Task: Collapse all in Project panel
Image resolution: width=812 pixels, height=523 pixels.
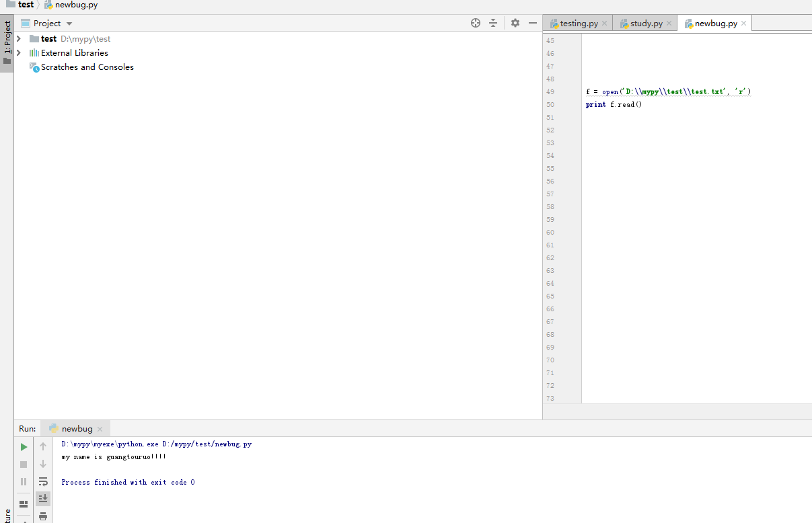Action: [x=493, y=23]
